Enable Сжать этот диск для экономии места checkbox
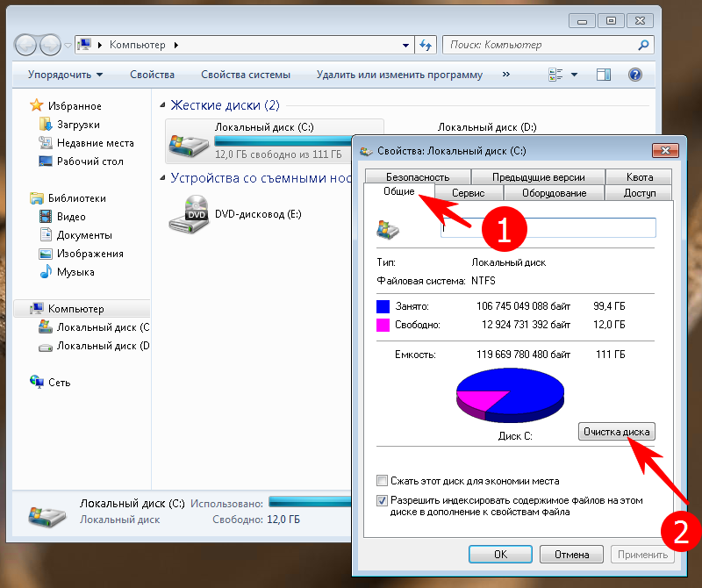This screenshot has width=702, height=588. coord(382,481)
